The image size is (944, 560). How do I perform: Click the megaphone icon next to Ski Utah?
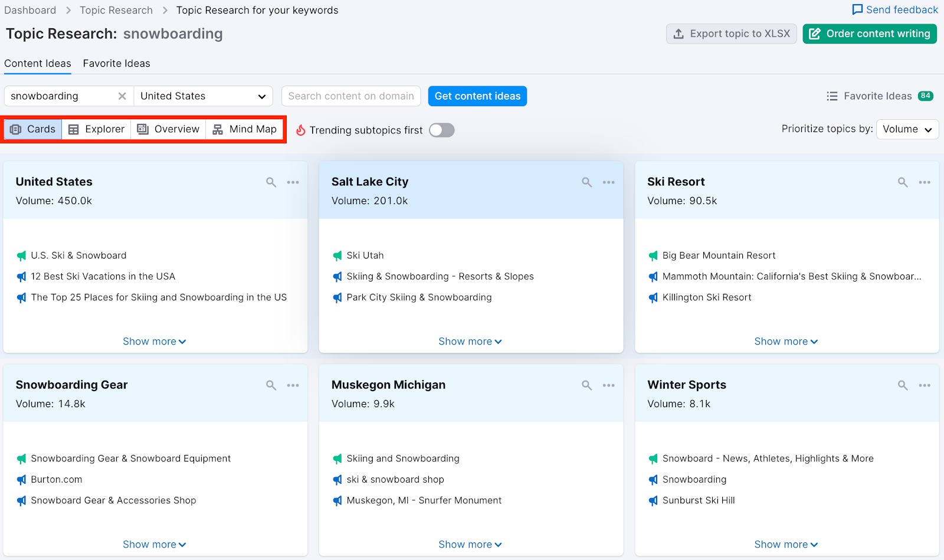point(337,256)
